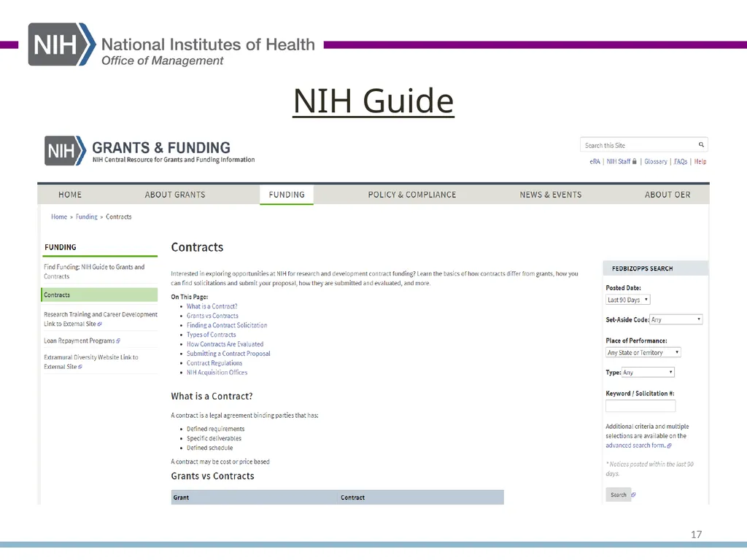
Task: Click the search magnifier icon
Action: (x=701, y=145)
